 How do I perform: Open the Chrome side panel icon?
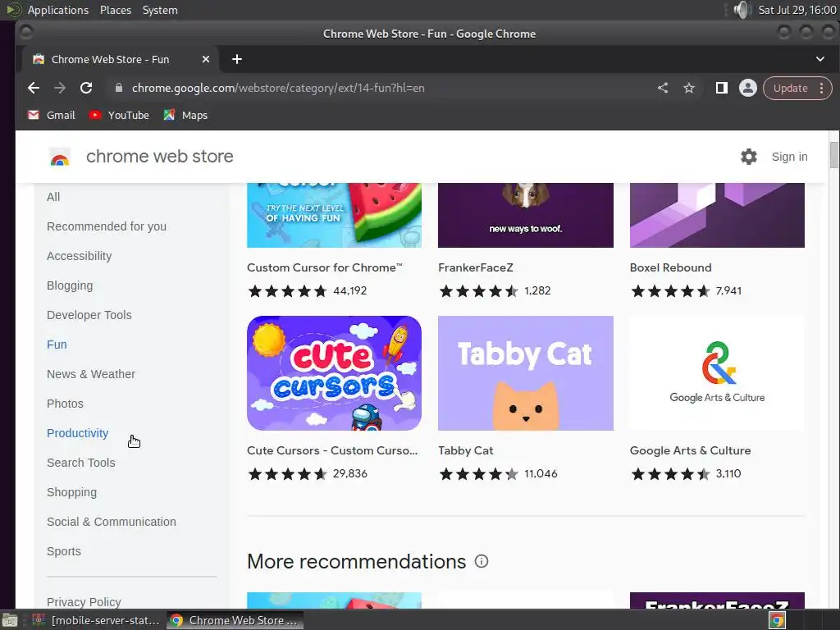point(722,88)
